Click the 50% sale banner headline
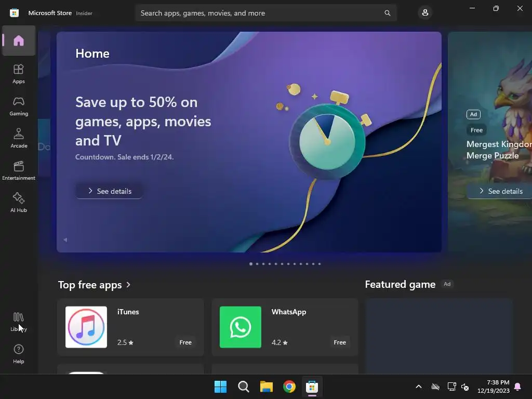This screenshot has width=532, height=399. 143,121
